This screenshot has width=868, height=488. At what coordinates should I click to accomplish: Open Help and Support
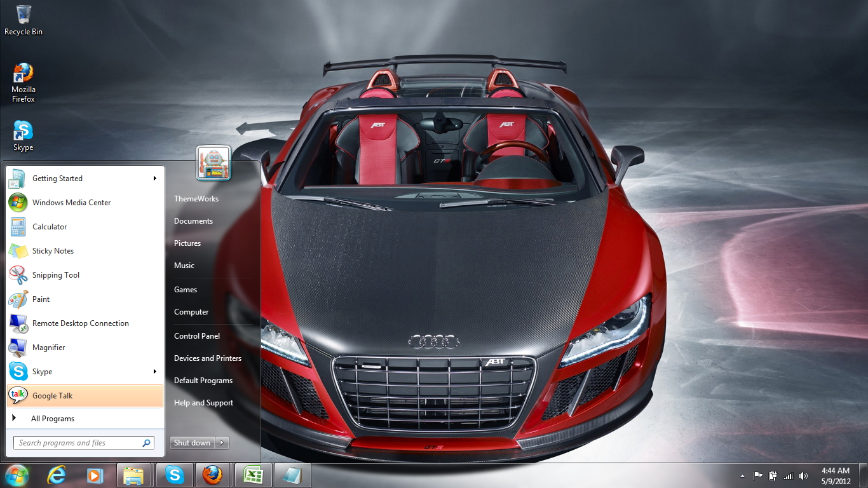203,403
